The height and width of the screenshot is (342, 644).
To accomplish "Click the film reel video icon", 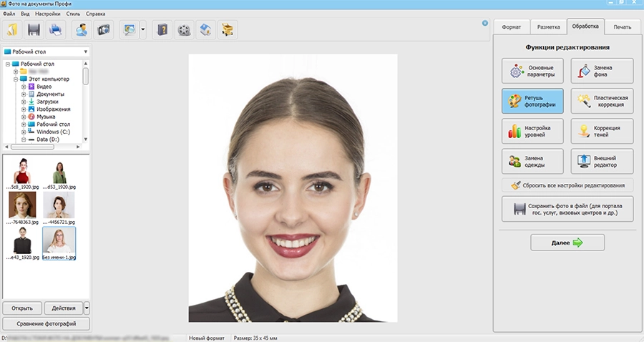I will pyautogui.click(x=185, y=30).
